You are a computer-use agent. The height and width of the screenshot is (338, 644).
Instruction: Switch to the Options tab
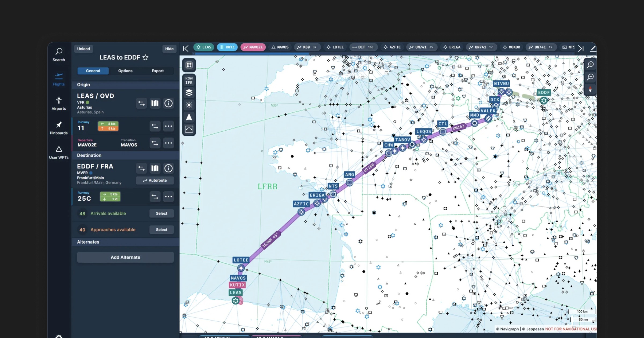pos(125,71)
